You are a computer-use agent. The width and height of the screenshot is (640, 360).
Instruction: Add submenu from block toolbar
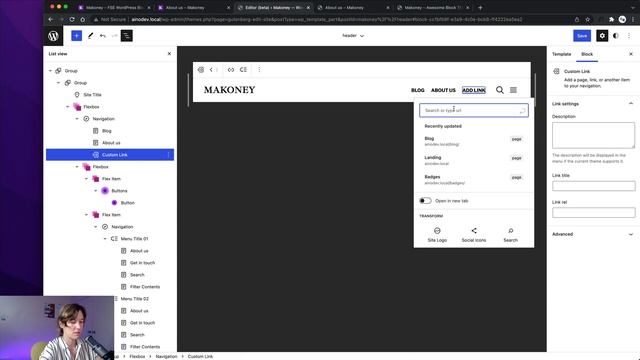click(x=243, y=70)
